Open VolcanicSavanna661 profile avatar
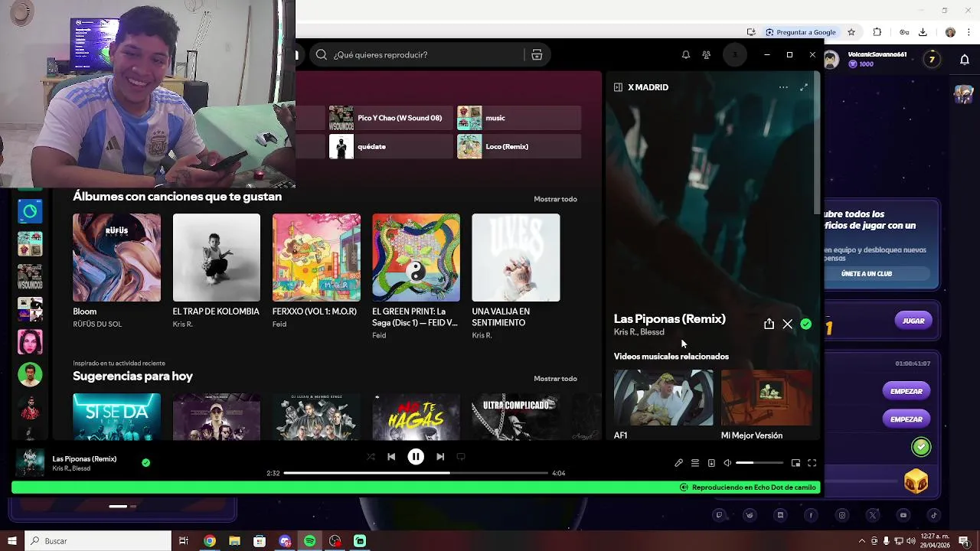The height and width of the screenshot is (551, 980). pyautogui.click(x=832, y=59)
